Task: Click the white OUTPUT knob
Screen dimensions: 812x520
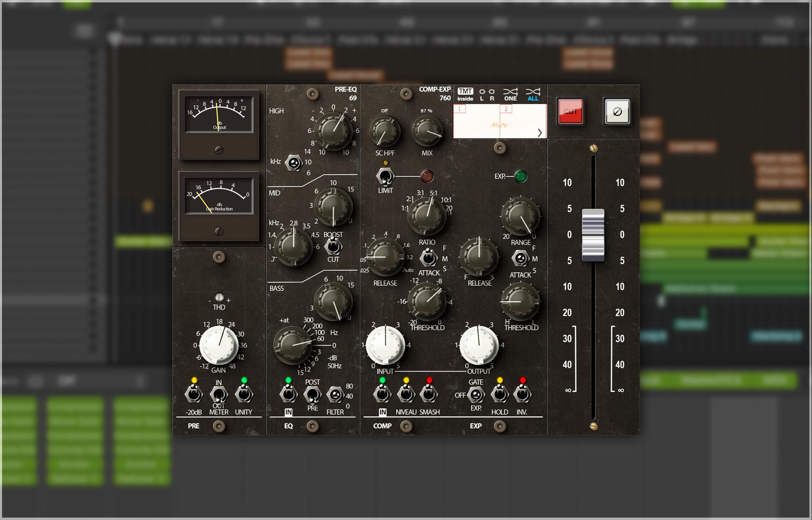Action: pos(479,345)
